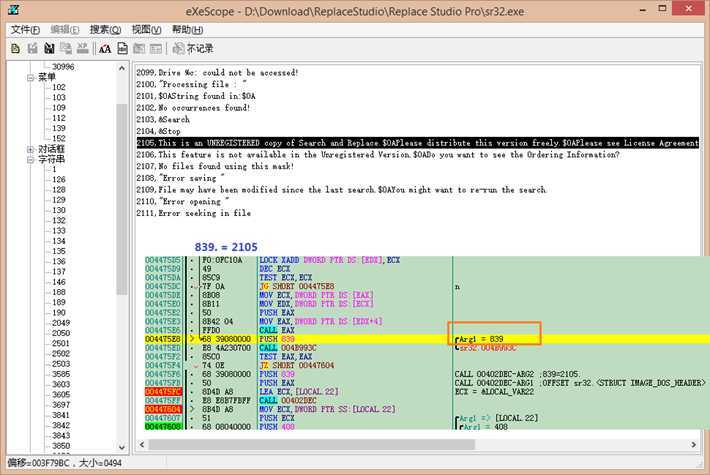
Task: Click string line 2099 Drive could not be accessed
Action: pos(217,72)
